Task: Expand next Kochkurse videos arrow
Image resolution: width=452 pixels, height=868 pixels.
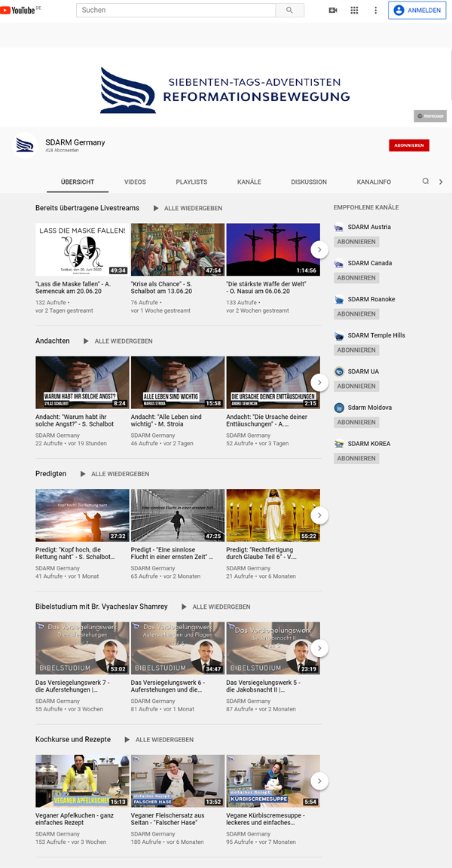Action: [x=319, y=781]
